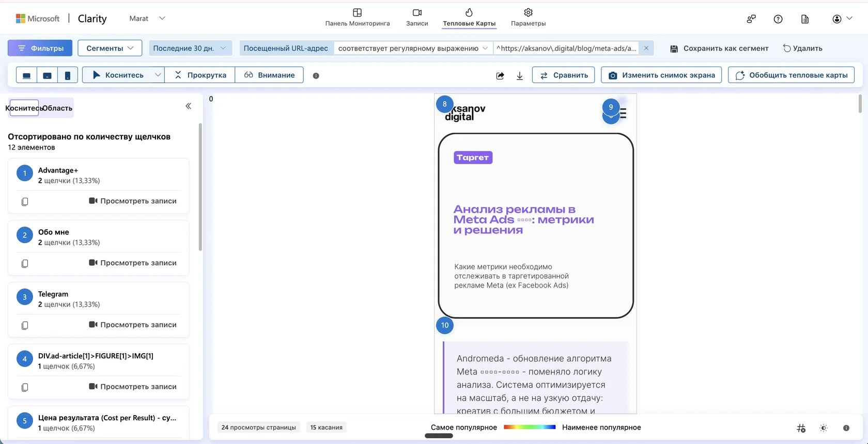Screen dimensions: 868x444
Task: View recordings for Обо мне
Action: pyautogui.click(x=133, y=263)
